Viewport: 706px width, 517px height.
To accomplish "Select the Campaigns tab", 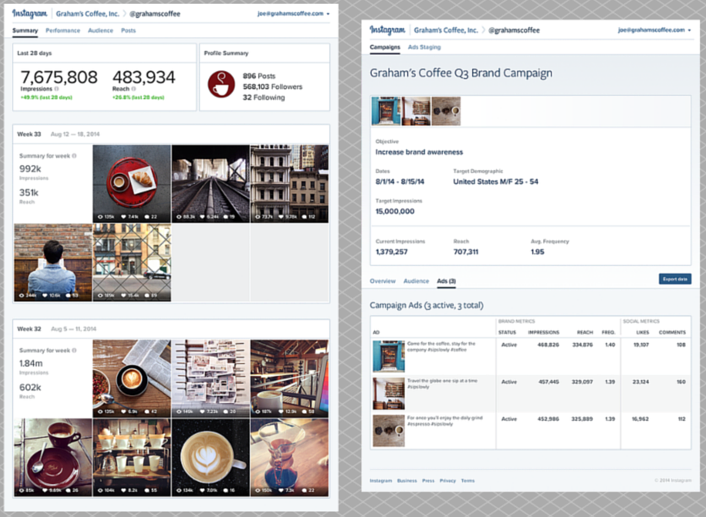I will (x=385, y=47).
